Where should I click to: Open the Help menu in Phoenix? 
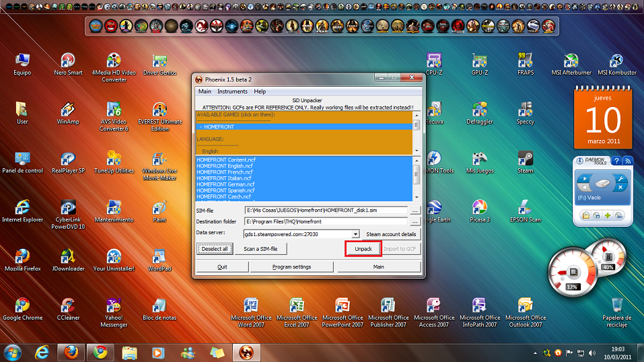point(260,92)
